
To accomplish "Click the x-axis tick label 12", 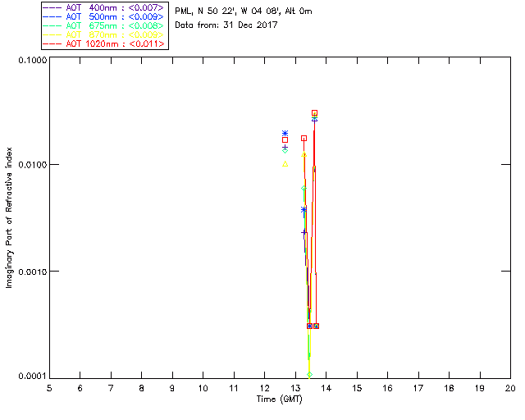I will [264, 389].
